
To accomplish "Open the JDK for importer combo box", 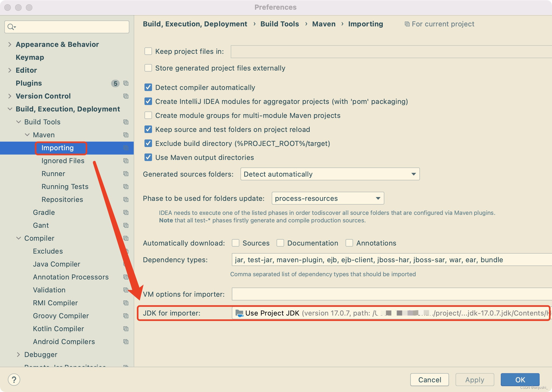I will click(391, 313).
